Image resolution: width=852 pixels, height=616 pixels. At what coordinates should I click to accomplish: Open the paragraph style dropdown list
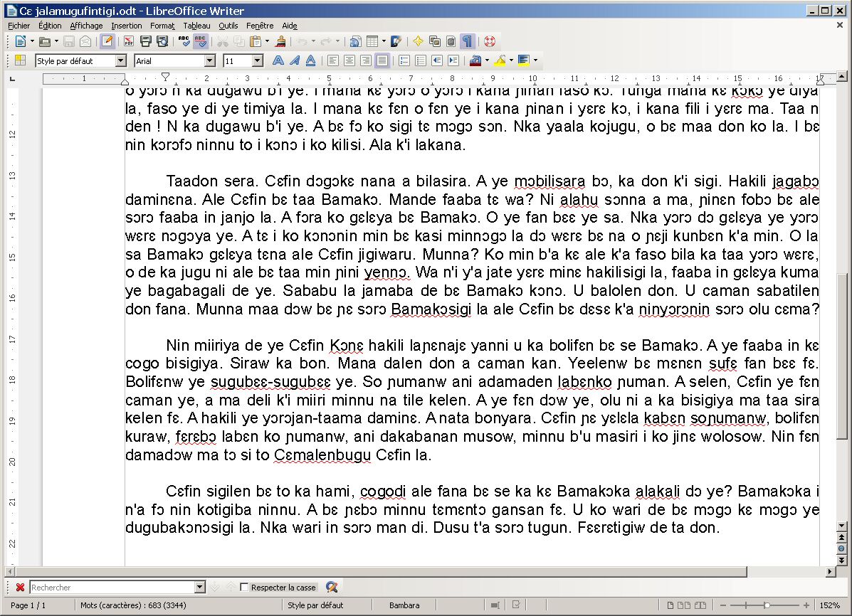click(121, 61)
